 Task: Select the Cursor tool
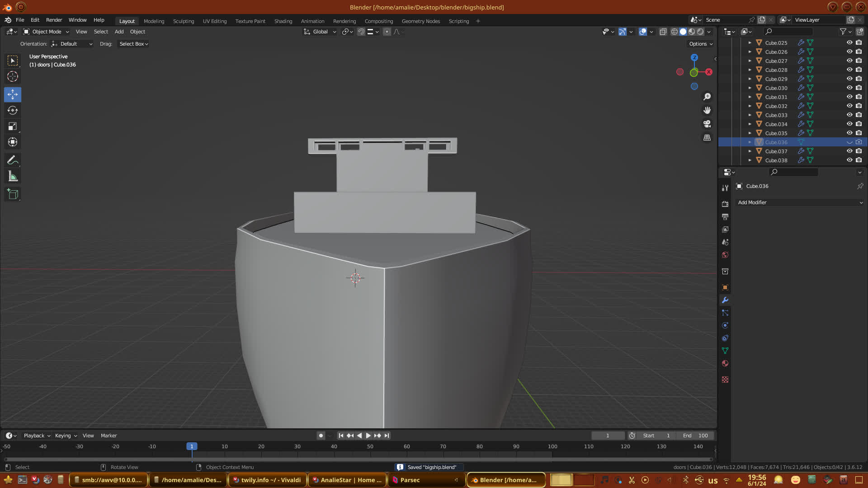[13, 76]
